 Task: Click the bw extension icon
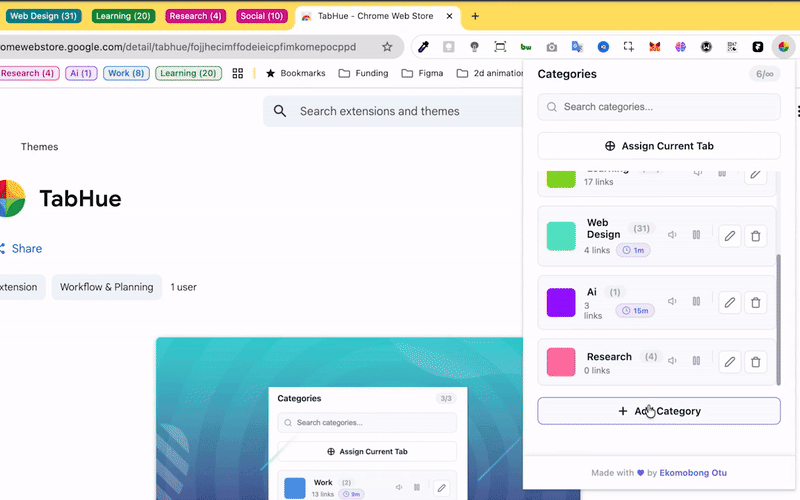click(526, 47)
